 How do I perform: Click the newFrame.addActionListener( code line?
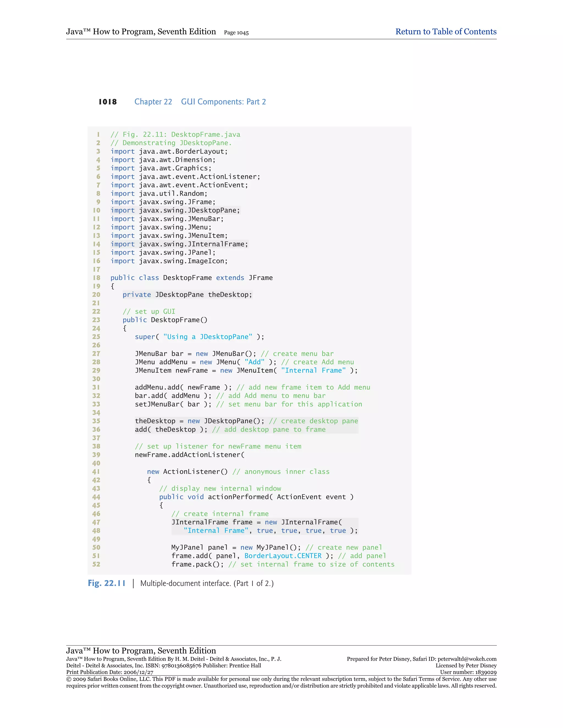189,455
